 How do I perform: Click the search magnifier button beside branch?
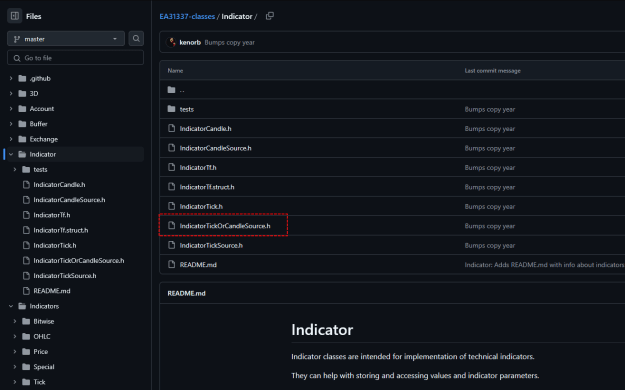click(136, 39)
